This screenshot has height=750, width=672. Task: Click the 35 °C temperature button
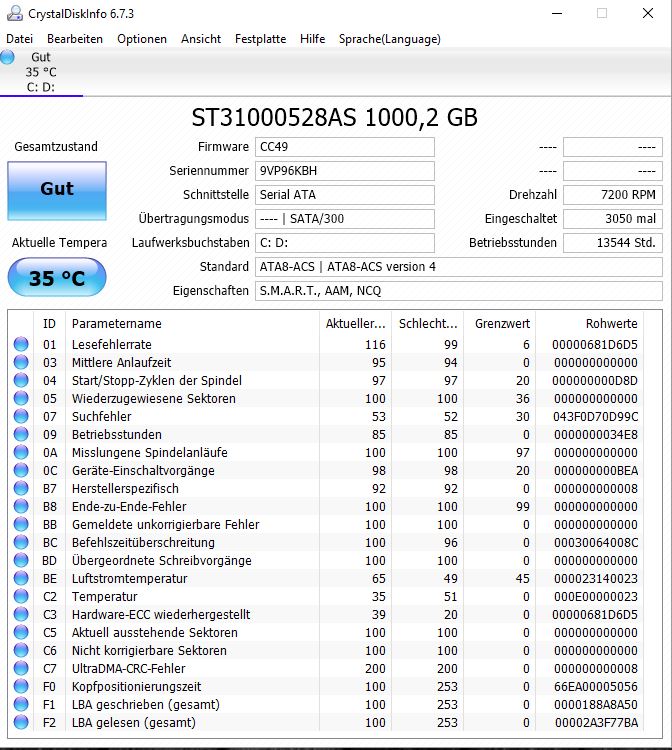(57, 277)
